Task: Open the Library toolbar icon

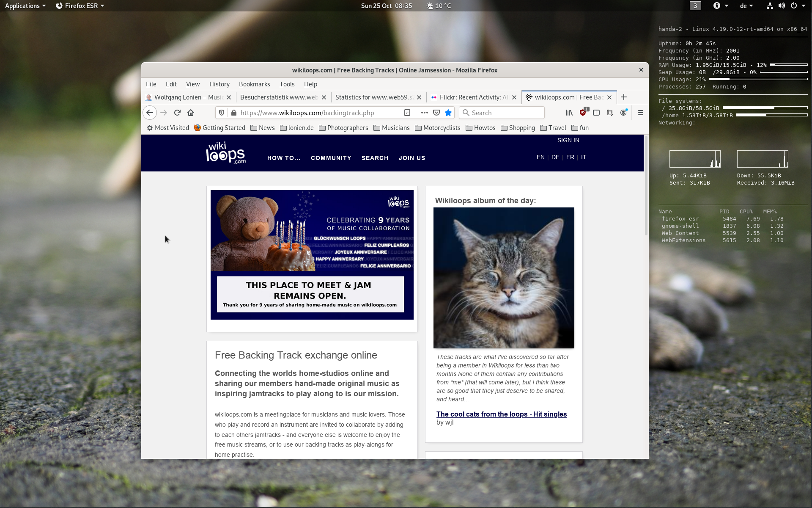Action: pos(569,113)
